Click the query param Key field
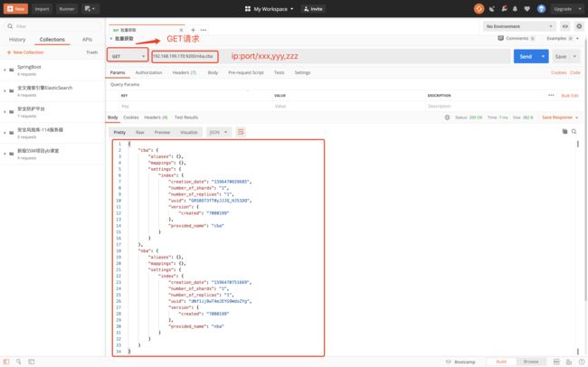588x367 pixels. click(x=195, y=107)
